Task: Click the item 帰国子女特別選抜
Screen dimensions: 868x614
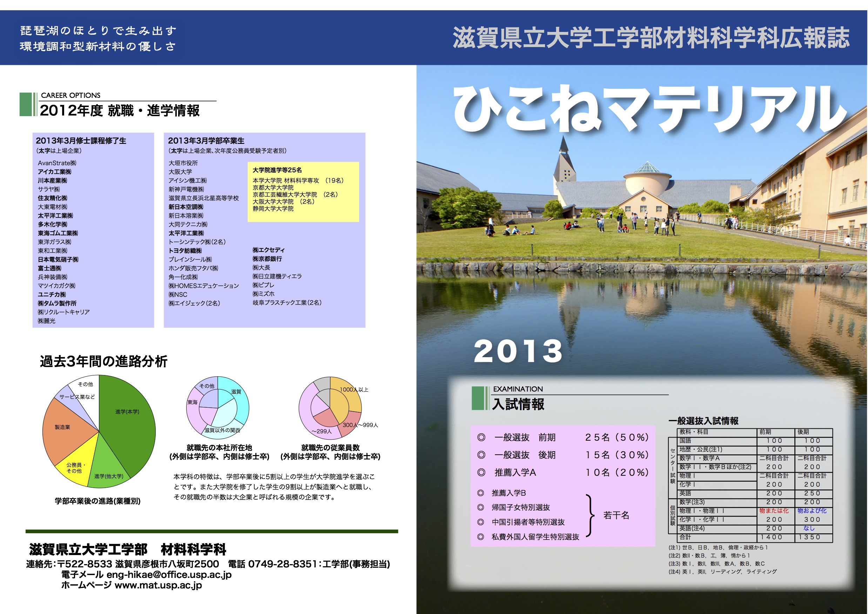Action: point(520,507)
